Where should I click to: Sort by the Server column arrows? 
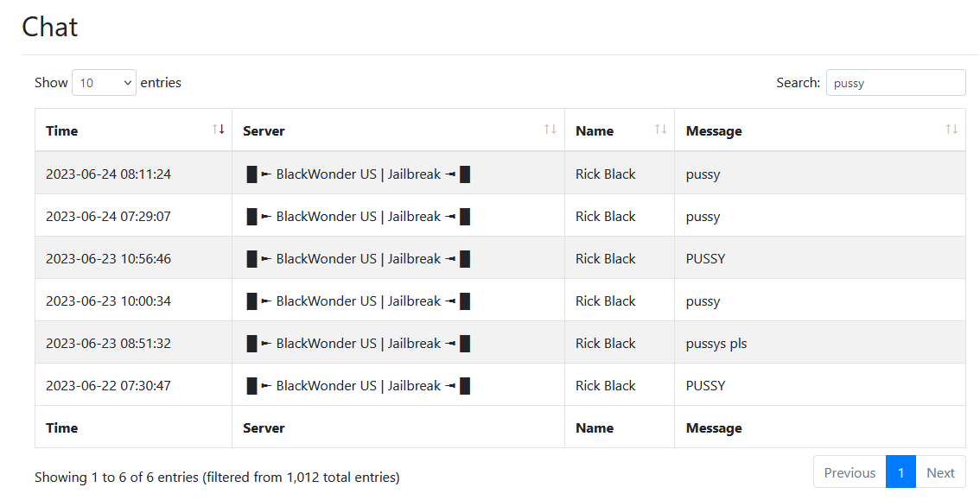[550, 130]
